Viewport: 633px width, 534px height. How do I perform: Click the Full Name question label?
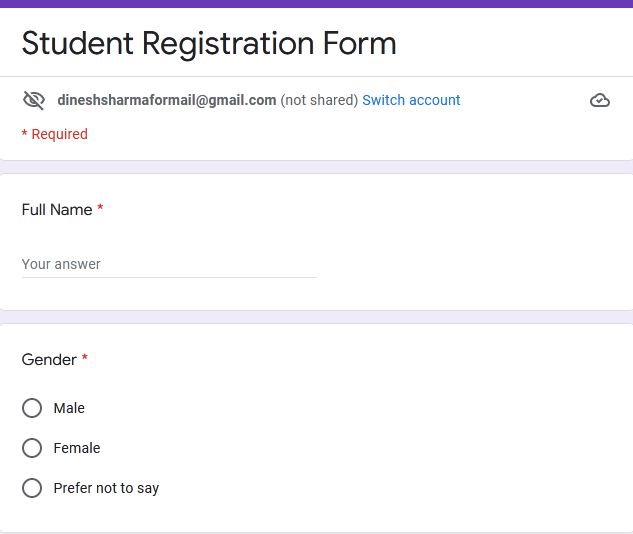[x=57, y=210]
